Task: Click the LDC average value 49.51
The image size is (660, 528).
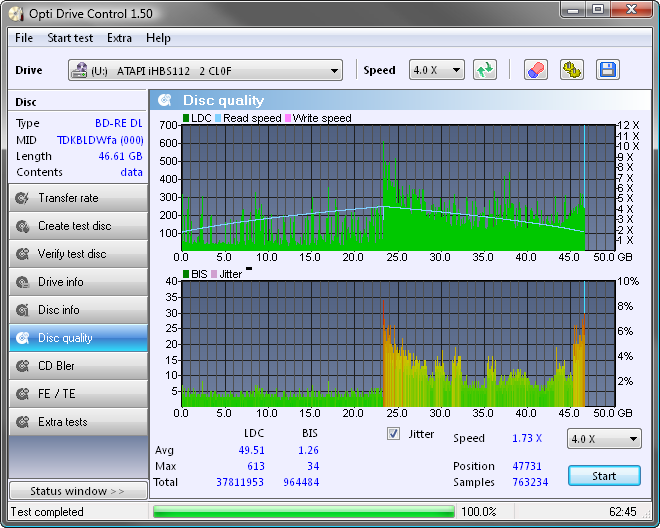Action: pos(252,450)
